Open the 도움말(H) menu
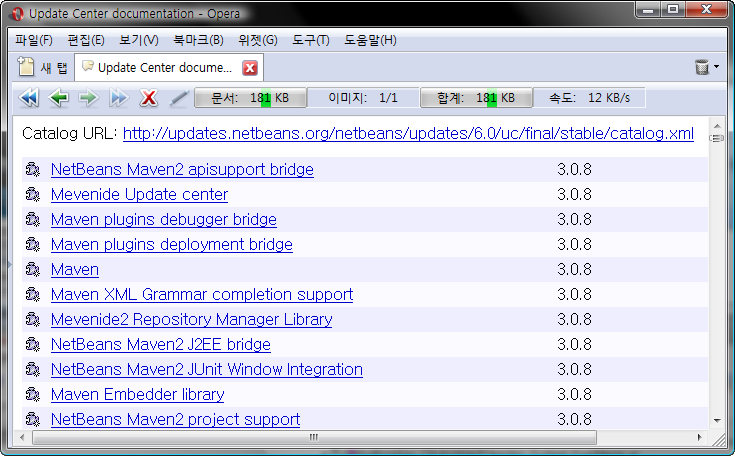Screen dimensions: 735x456 coord(370,40)
